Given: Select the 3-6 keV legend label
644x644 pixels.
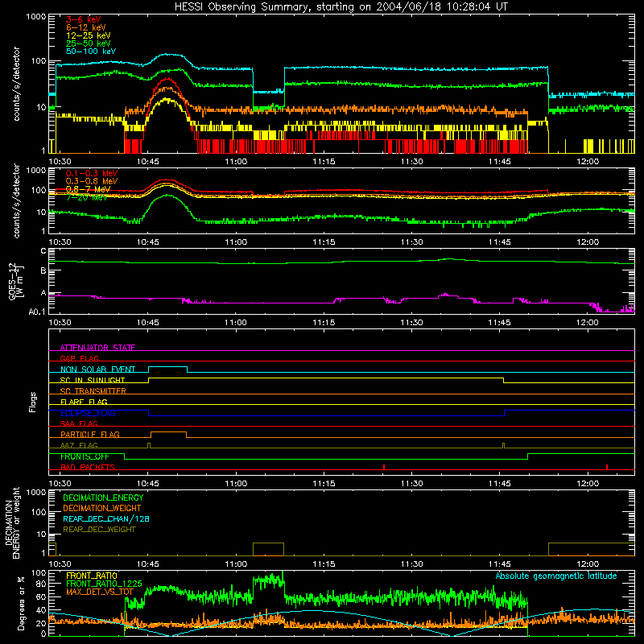Looking at the screenshot, I should [x=84, y=19].
